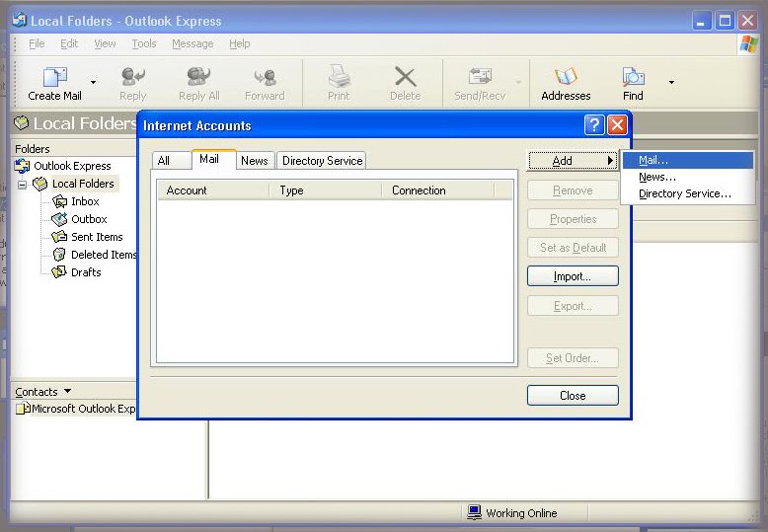Click the Reply toolbar icon
This screenshot has width=768, height=532.
pyautogui.click(x=132, y=76)
